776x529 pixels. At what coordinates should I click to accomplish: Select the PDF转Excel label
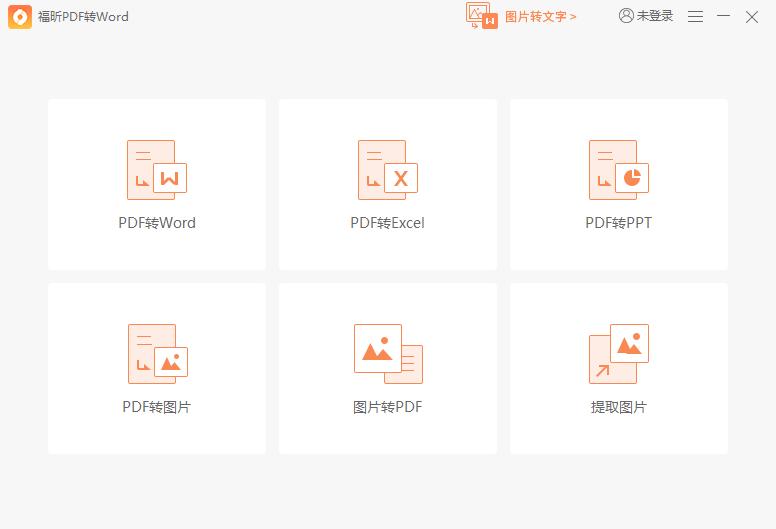pos(388,223)
